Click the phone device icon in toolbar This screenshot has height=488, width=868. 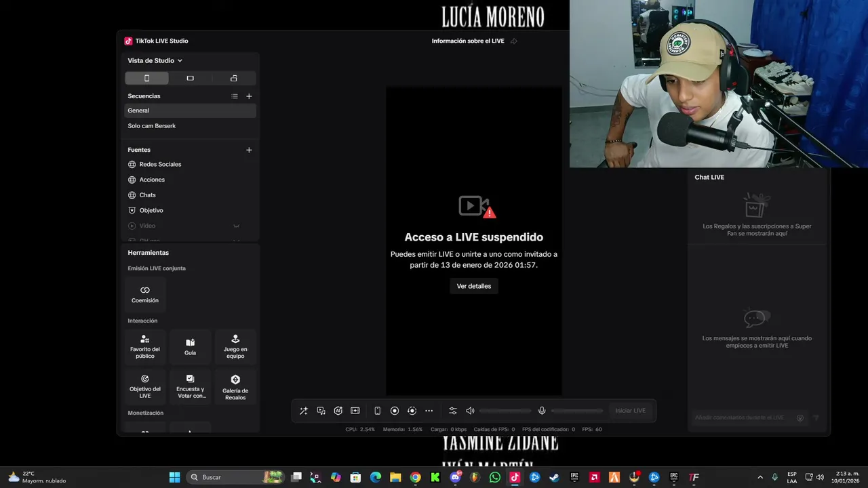point(378,411)
